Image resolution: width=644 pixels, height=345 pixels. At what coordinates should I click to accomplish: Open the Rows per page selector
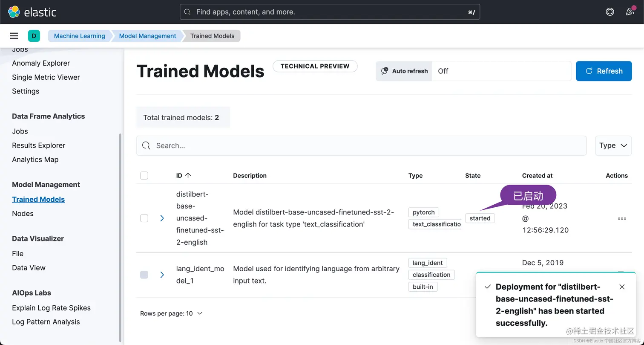pyautogui.click(x=171, y=313)
